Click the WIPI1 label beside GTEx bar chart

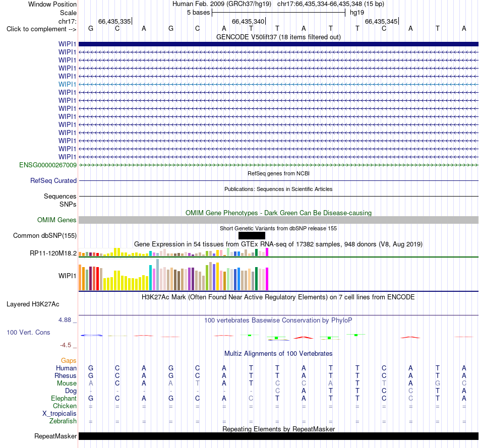pos(67,276)
